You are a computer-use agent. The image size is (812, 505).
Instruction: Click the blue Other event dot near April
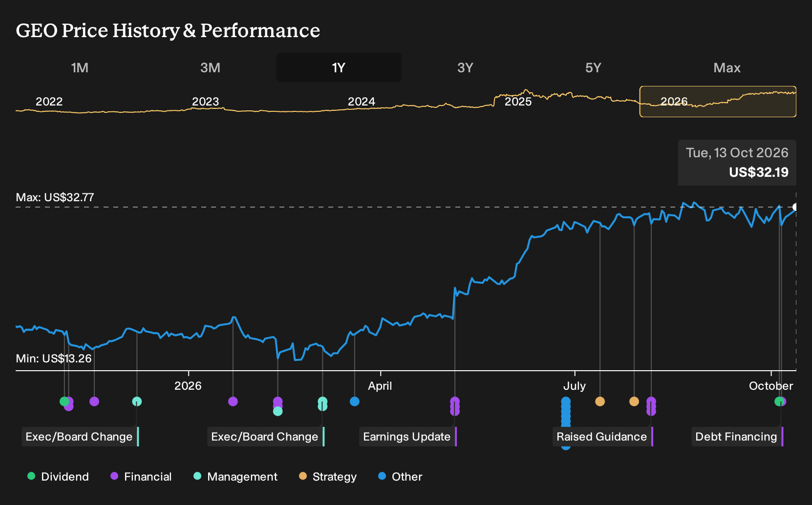pyautogui.click(x=355, y=401)
